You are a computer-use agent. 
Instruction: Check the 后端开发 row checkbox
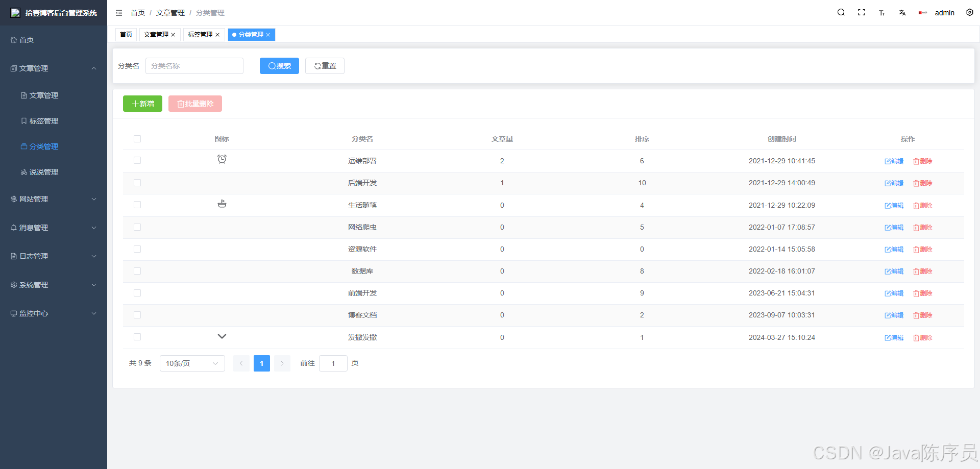coord(137,183)
